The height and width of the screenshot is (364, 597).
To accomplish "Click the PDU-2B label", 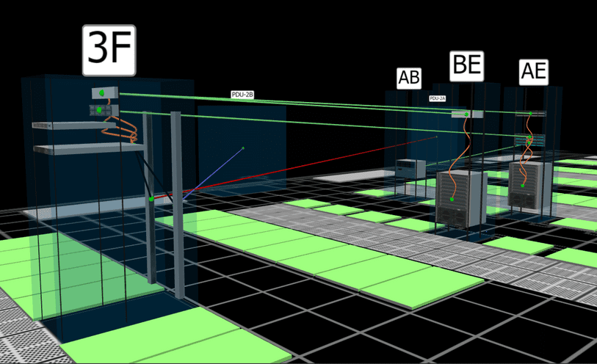I will [242, 95].
